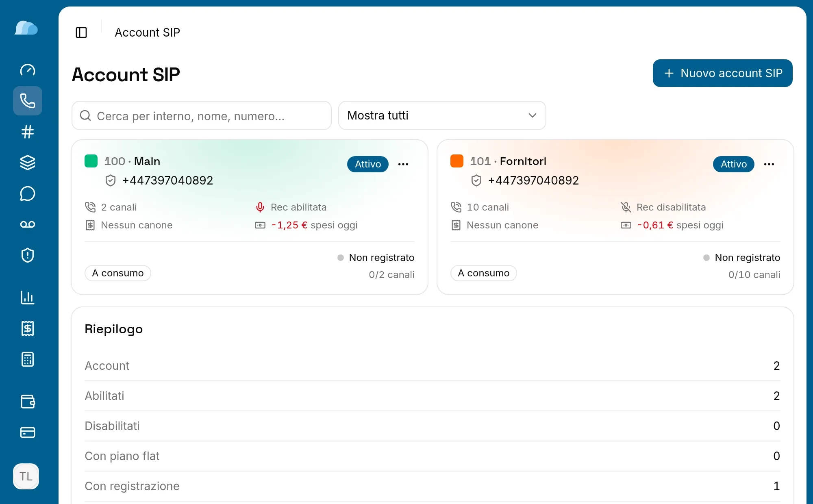Open the wallet sidebar icon

click(x=28, y=402)
